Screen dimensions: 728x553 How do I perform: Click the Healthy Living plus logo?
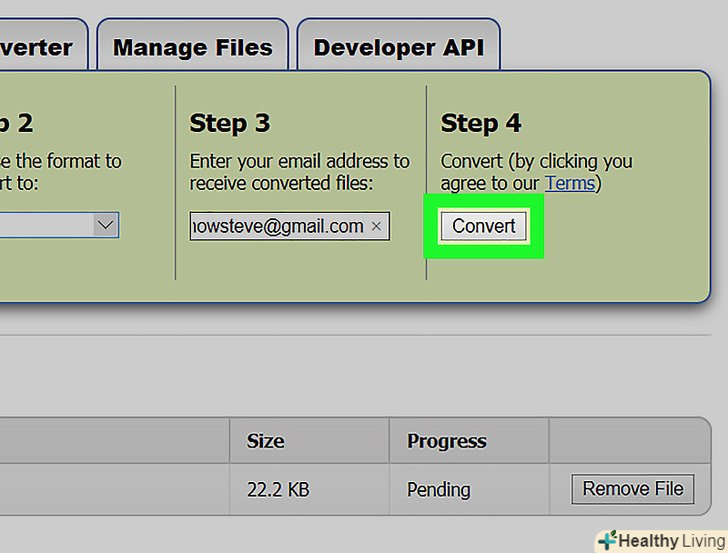coord(607,540)
